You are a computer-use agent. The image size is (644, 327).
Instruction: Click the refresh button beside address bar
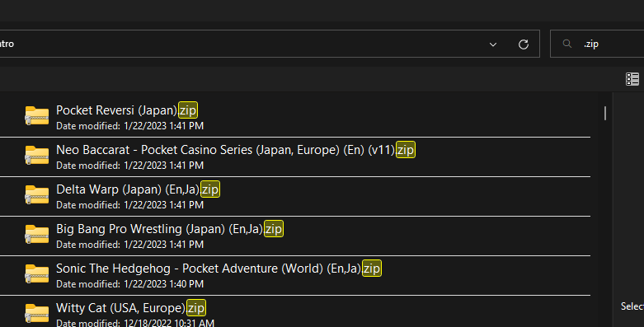tap(524, 44)
